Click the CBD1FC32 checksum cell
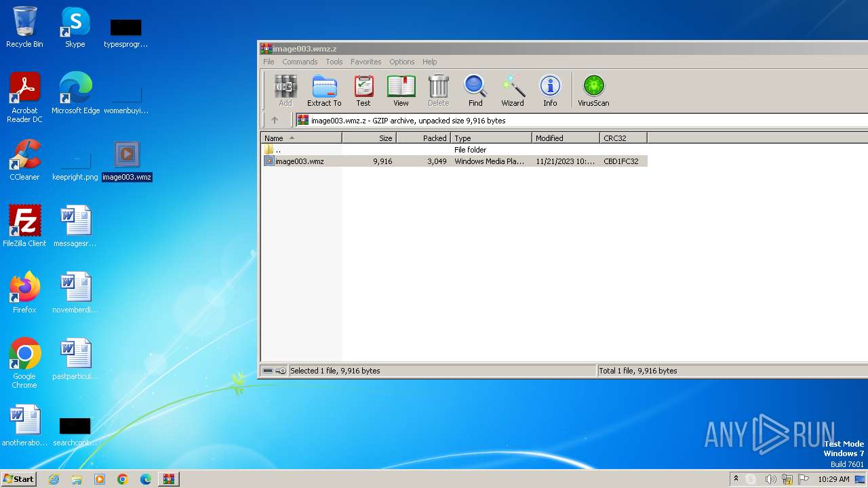868x488 pixels. 621,161
